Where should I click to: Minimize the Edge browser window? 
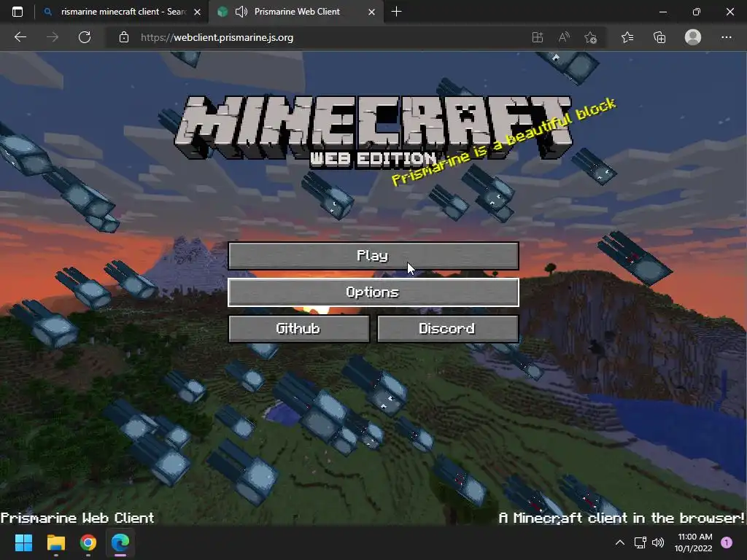[662, 12]
